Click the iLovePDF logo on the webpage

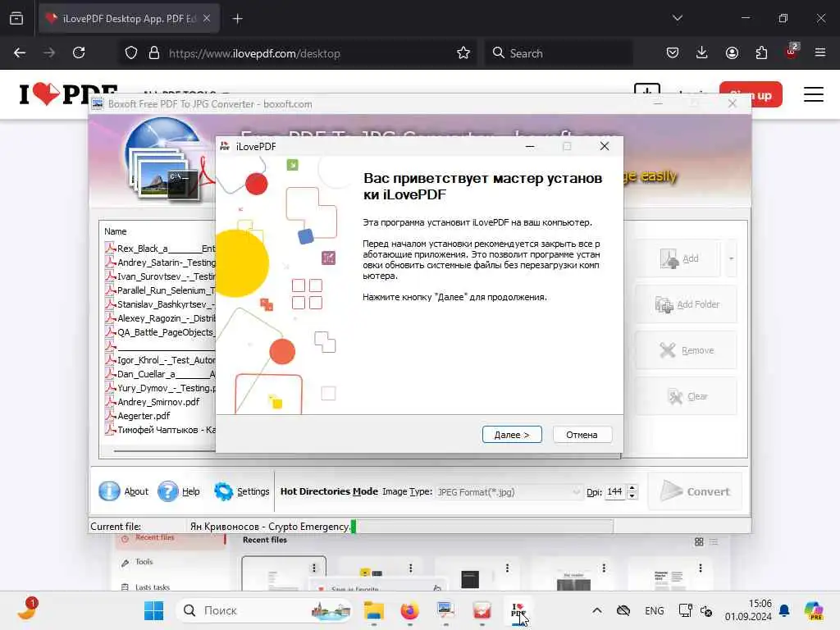(68, 94)
